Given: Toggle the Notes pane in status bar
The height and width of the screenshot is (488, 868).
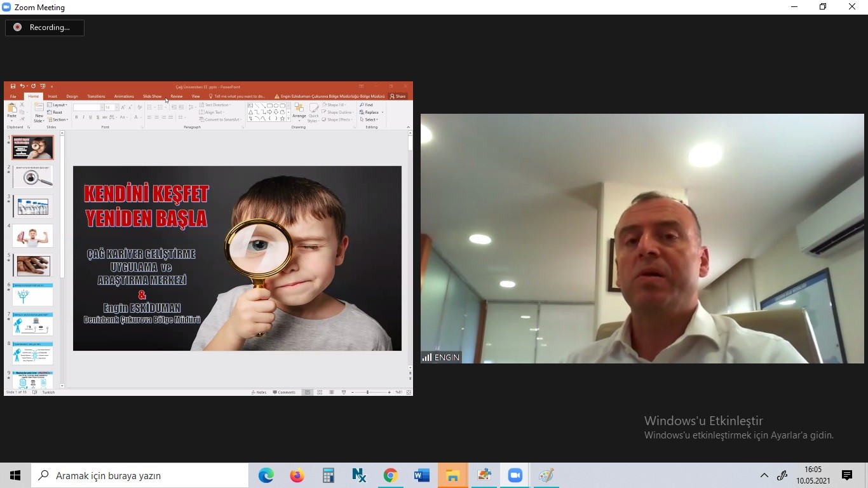Looking at the screenshot, I should 259,392.
